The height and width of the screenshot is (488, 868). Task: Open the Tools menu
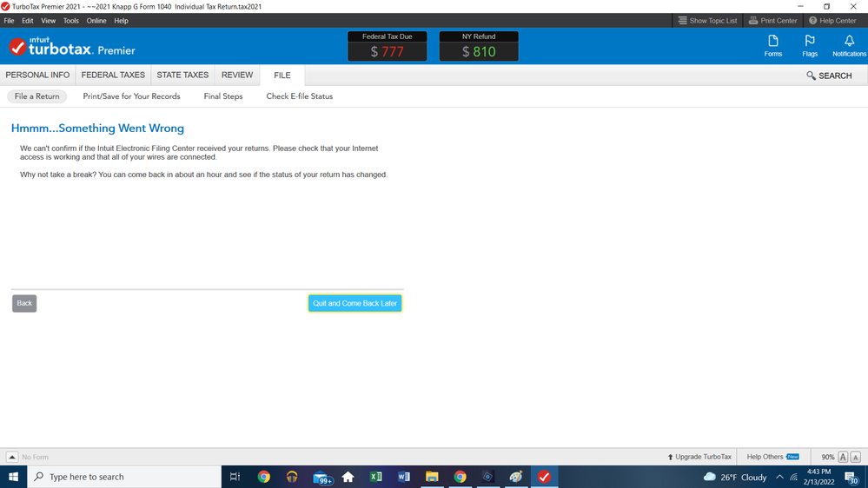point(71,21)
